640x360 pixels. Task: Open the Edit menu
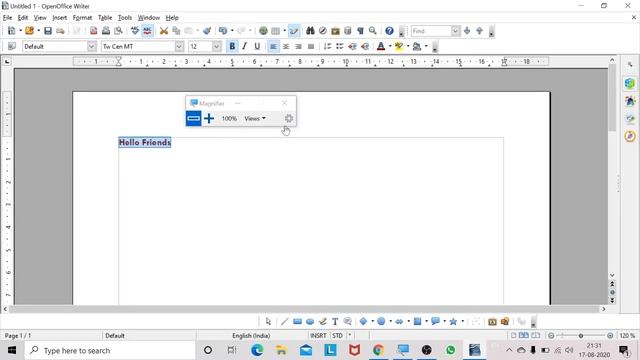[23, 18]
